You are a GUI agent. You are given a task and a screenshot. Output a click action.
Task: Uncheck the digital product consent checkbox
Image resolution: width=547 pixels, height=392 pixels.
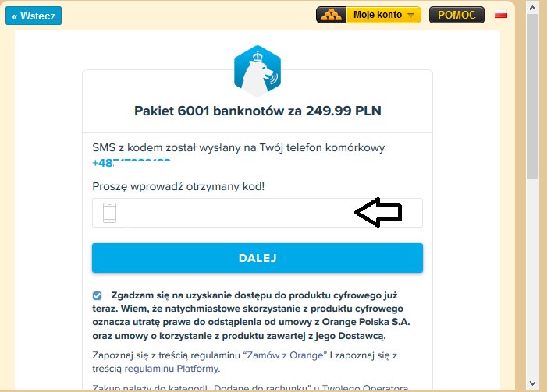pos(98,296)
